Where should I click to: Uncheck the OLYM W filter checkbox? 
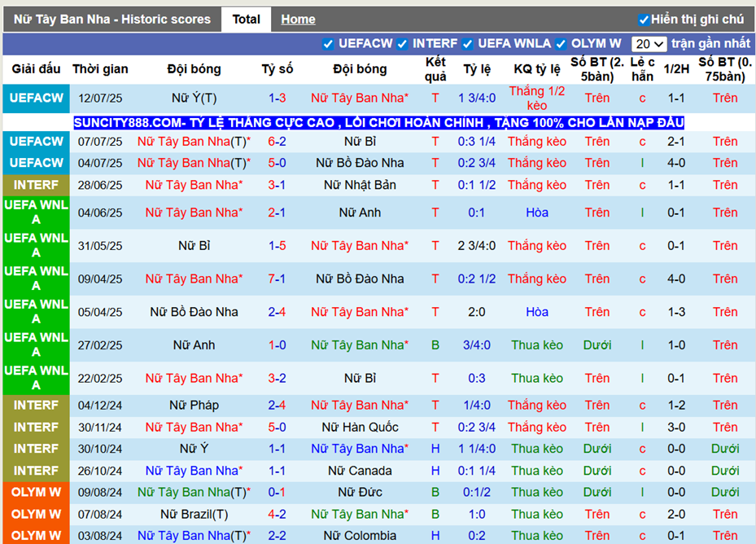pyautogui.click(x=560, y=44)
